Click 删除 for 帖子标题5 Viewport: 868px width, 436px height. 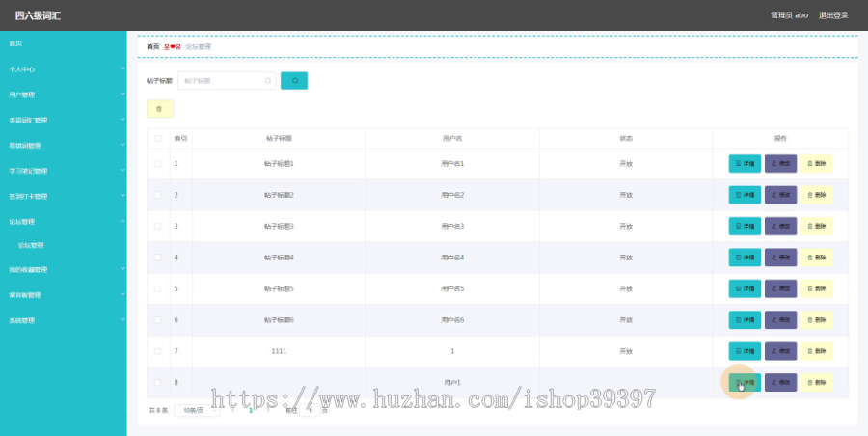click(817, 288)
